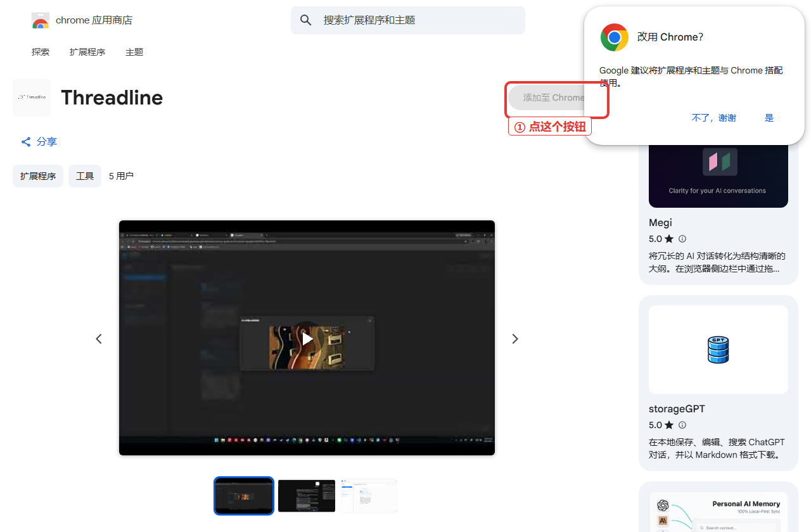Click 不了，谢谢 in the Chrome popup

pyautogui.click(x=714, y=118)
